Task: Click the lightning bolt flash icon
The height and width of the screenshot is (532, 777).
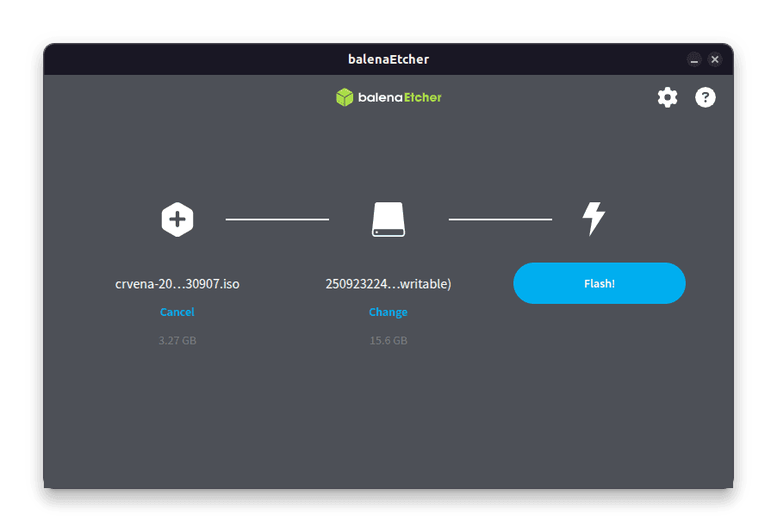Action: click(x=594, y=219)
